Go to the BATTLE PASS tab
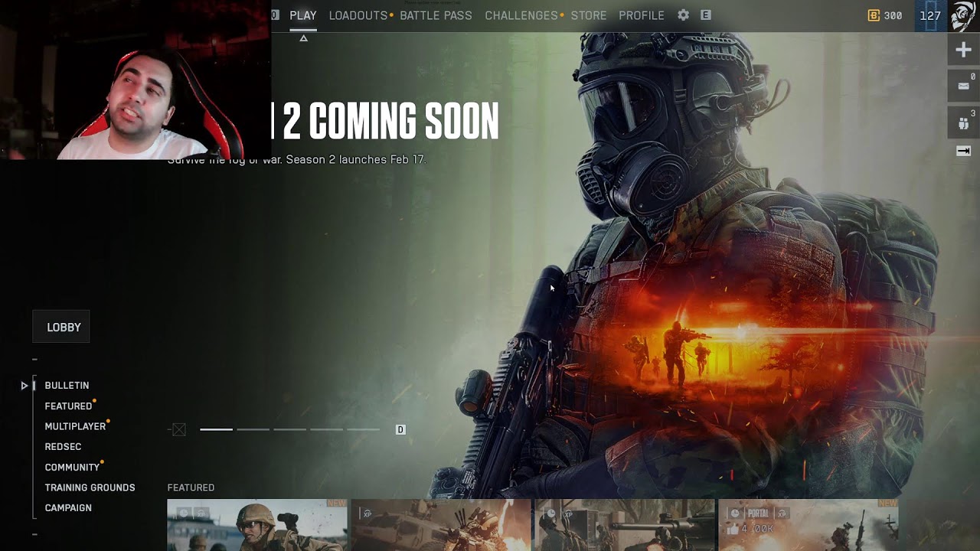 point(436,15)
